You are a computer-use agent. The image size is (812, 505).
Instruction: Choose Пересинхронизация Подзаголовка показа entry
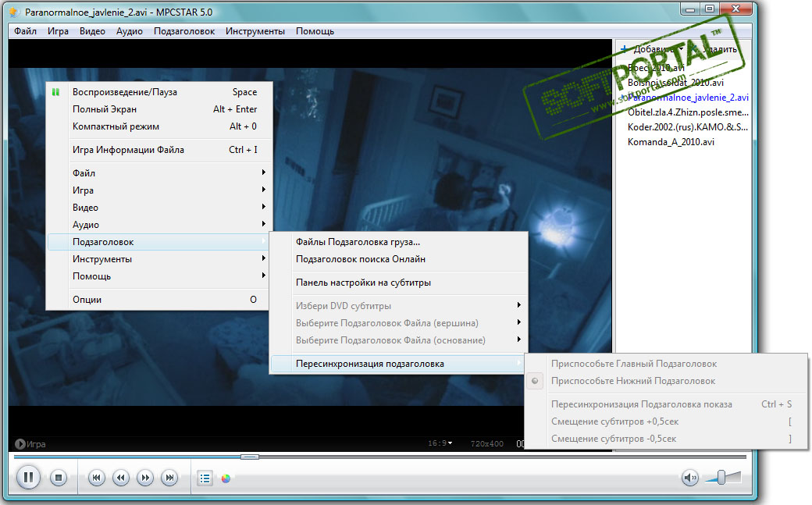pos(666,404)
